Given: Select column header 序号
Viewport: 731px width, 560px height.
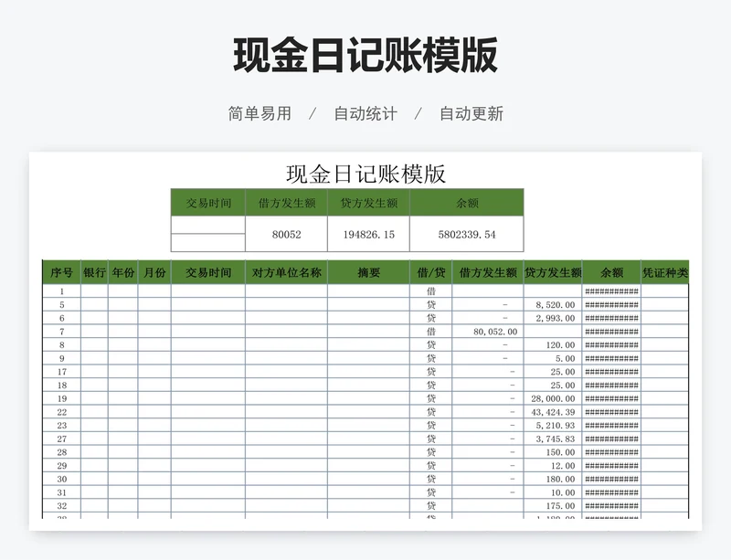Looking at the screenshot, I should [x=61, y=272].
